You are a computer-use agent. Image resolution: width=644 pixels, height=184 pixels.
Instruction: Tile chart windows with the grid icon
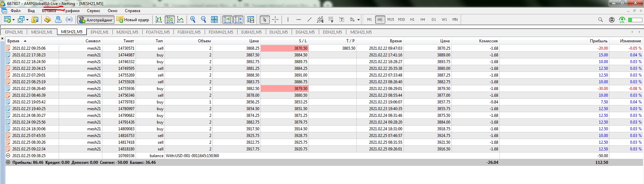coord(214,20)
